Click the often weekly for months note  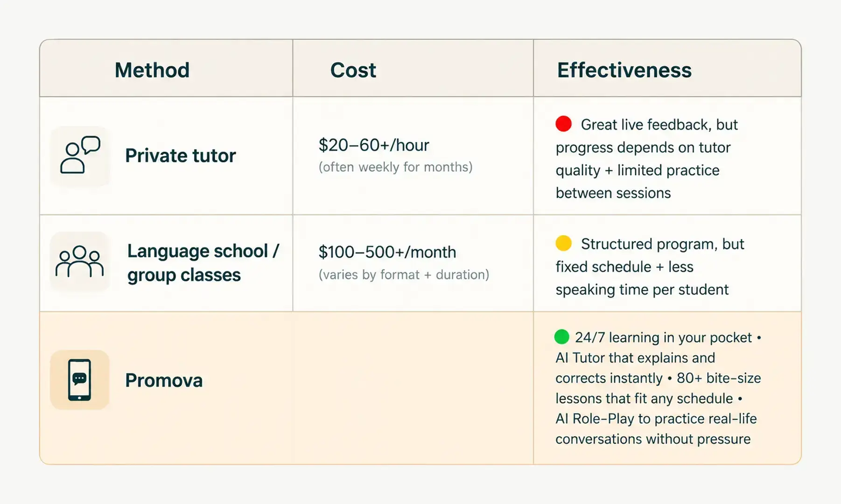[395, 167]
